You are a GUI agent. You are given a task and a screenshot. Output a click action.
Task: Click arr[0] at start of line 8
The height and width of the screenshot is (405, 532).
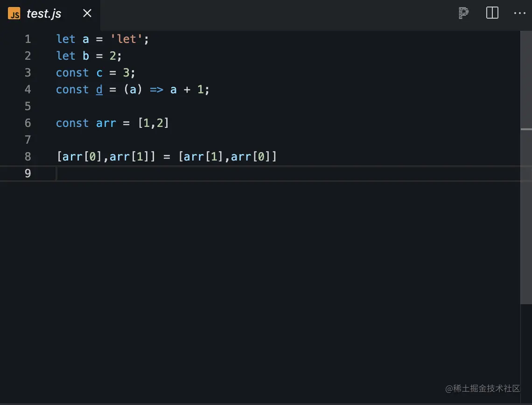[x=82, y=157]
